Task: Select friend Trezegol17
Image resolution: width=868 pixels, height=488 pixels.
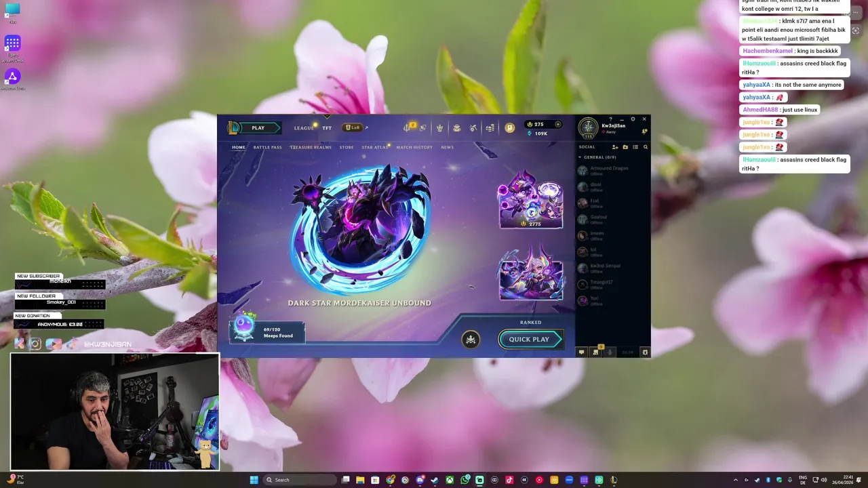Action: coord(612,284)
